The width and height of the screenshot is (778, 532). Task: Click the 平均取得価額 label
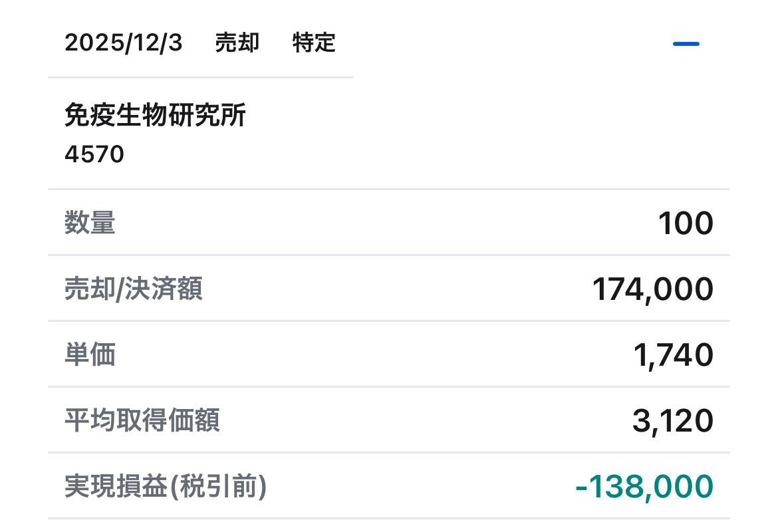(142, 420)
